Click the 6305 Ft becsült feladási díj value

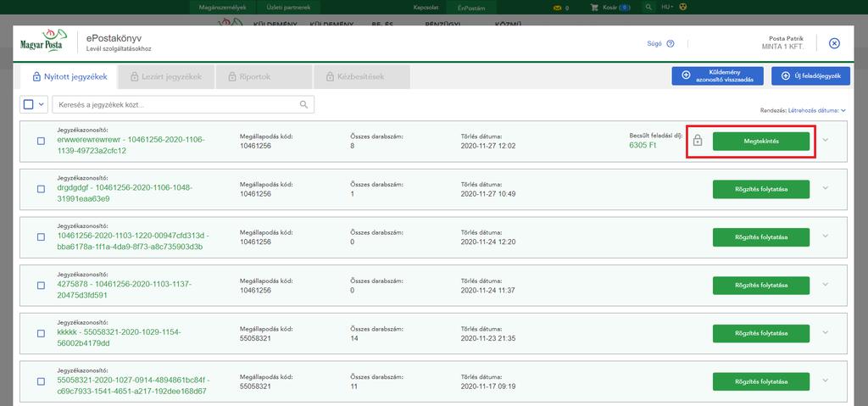(643, 146)
